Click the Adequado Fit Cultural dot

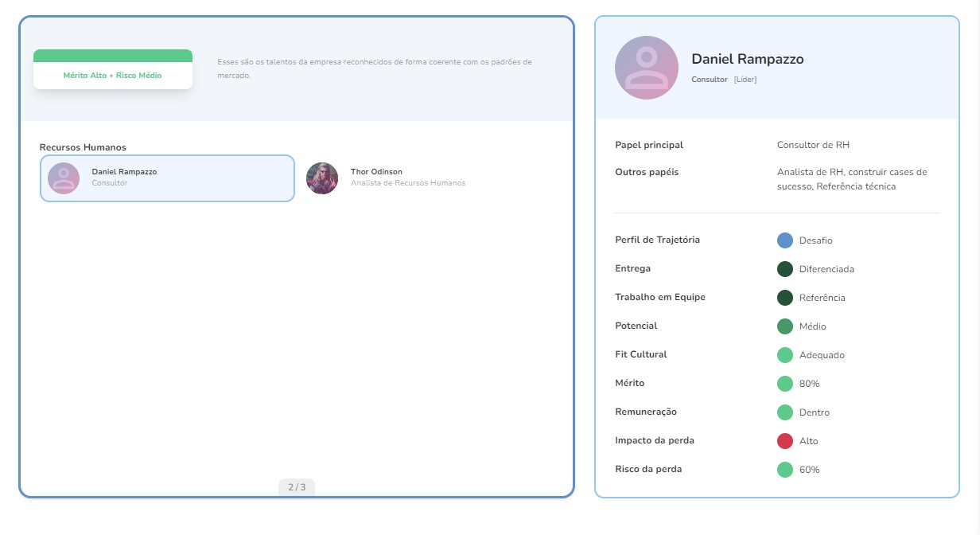[x=785, y=355]
